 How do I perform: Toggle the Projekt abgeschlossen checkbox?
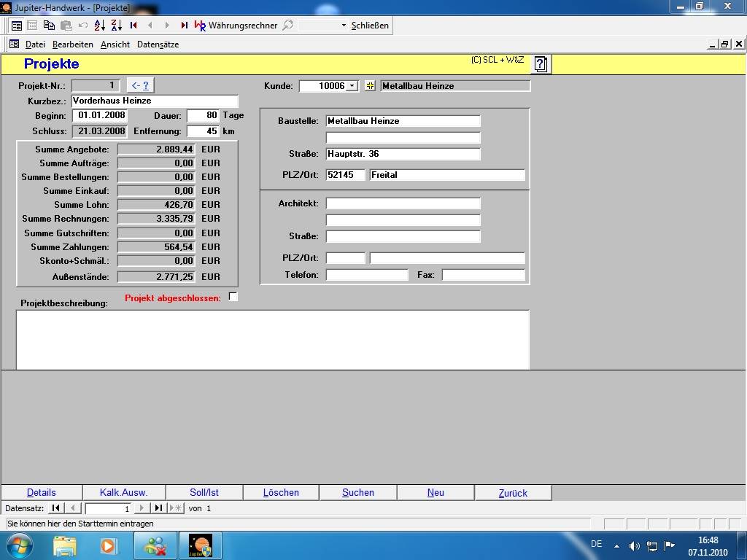[x=233, y=297]
